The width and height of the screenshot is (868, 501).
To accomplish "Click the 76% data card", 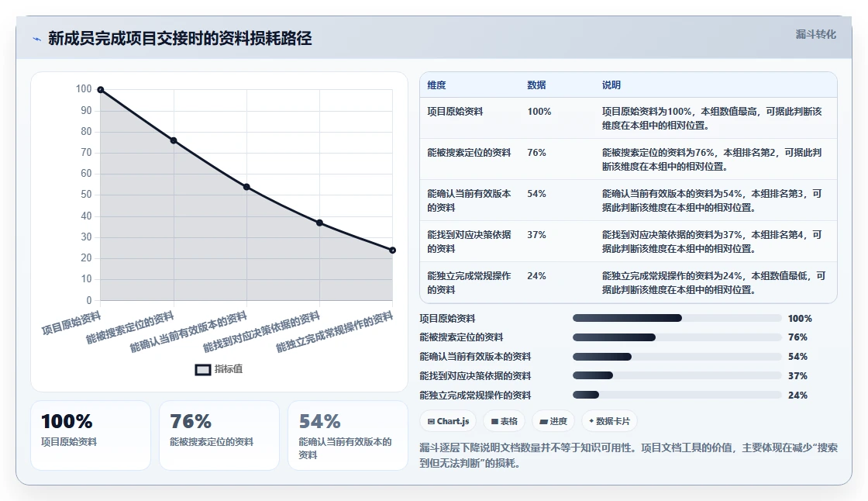I will tap(219, 436).
